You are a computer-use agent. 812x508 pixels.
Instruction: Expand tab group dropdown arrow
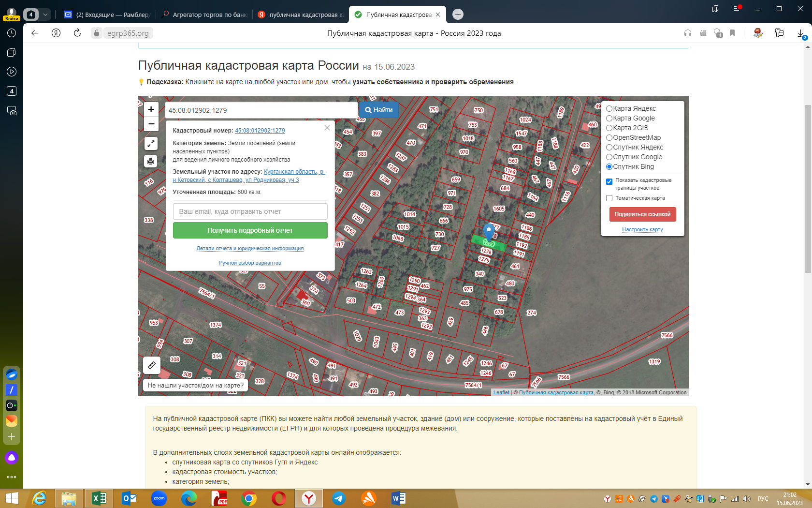click(x=45, y=15)
